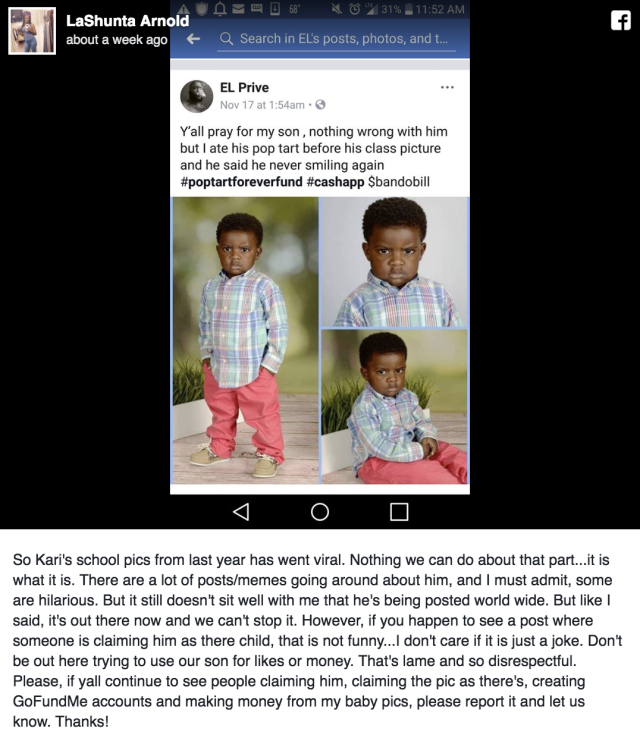Viewport: 640px width, 741px height.
Task: Open EL Prive's round profile avatar
Action: 197,96
